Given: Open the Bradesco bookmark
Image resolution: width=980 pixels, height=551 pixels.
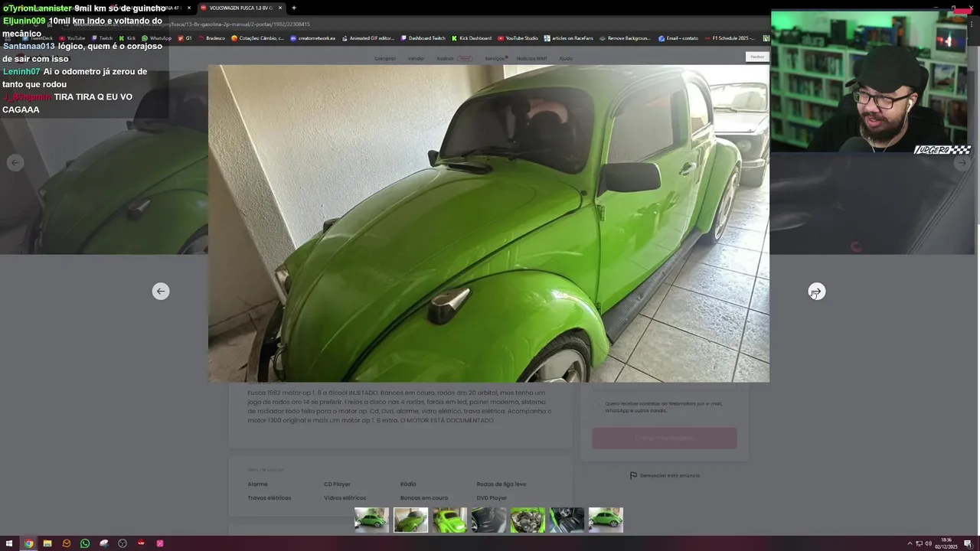Looking at the screenshot, I should pyautogui.click(x=211, y=38).
